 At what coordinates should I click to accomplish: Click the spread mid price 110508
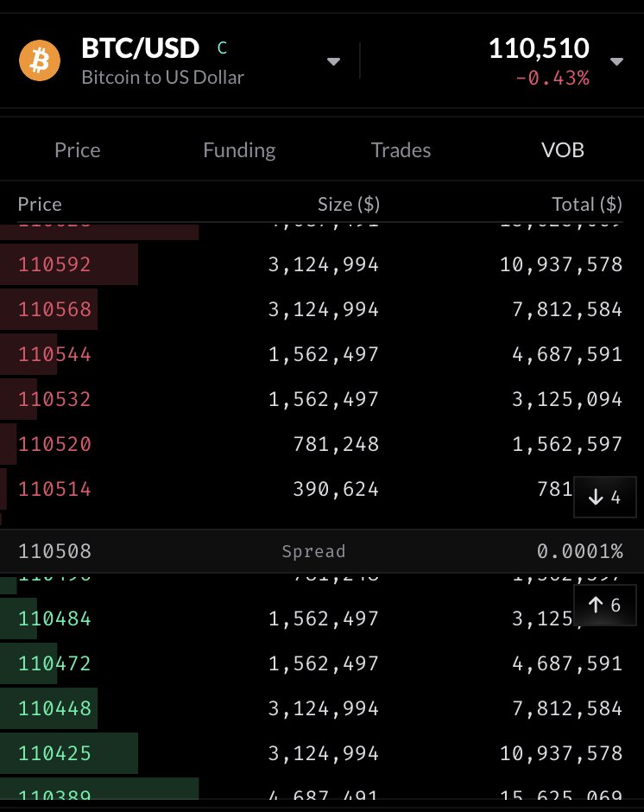(x=55, y=551)
